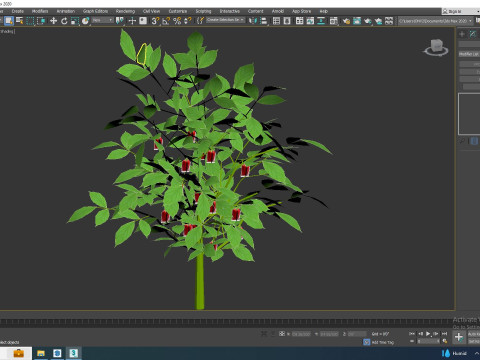Image resolution: width=480 pixels, height=360 pixels.
Task: Open the Rendered Frame Window
Action: click(x=357, y=21)
